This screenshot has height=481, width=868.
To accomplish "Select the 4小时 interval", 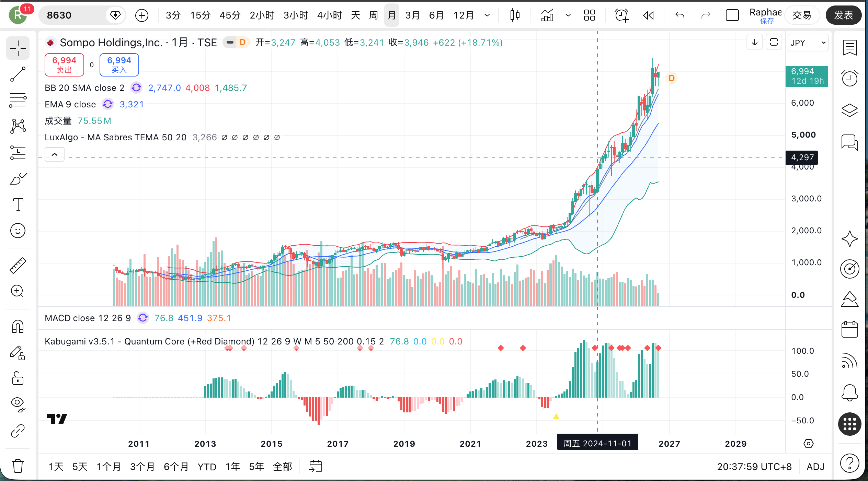I will [329, 15].
